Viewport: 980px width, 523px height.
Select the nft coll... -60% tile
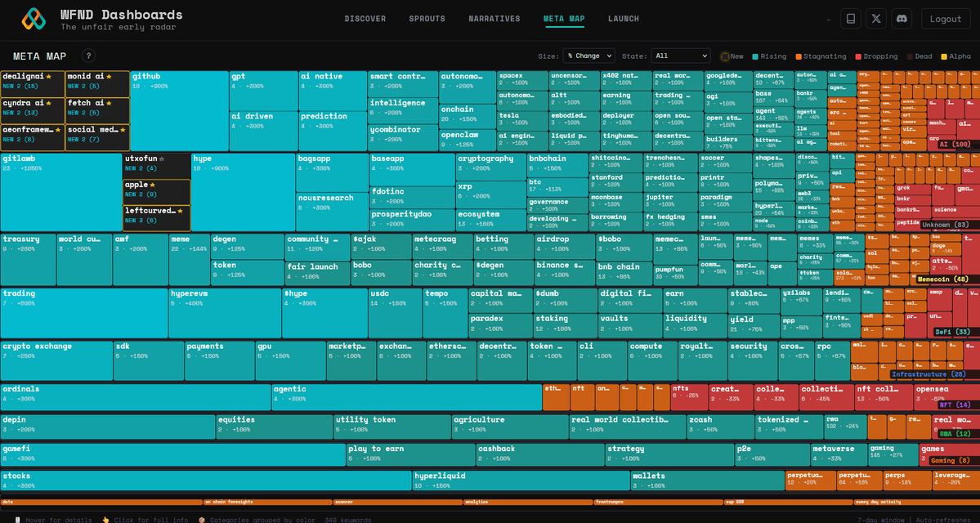tap(884, 397)
